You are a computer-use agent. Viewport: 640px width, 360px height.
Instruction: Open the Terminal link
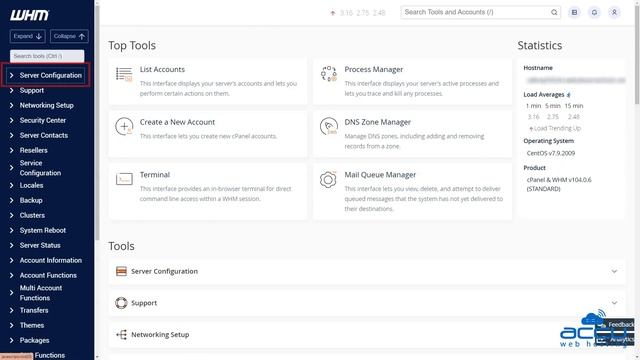point(155,175)
